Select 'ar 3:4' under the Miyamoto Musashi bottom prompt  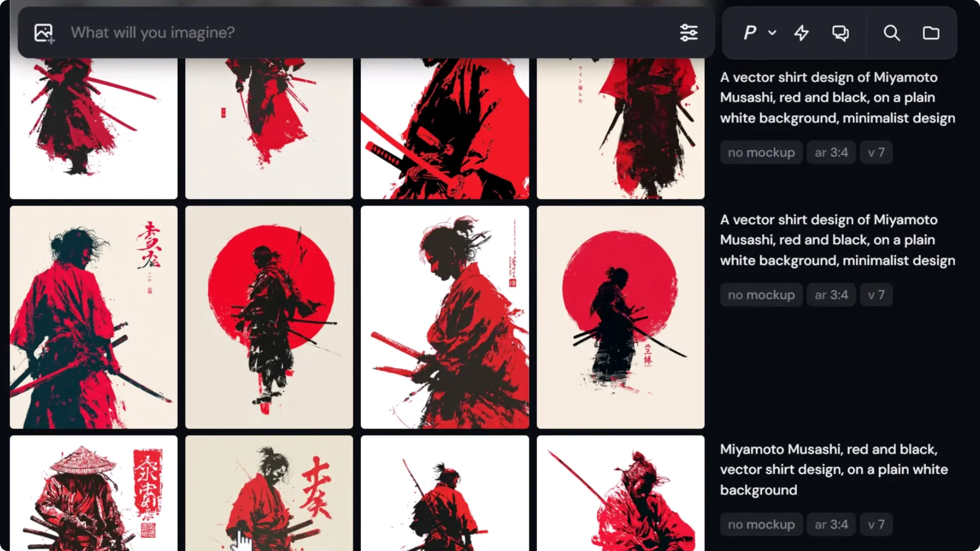(830, 524)
